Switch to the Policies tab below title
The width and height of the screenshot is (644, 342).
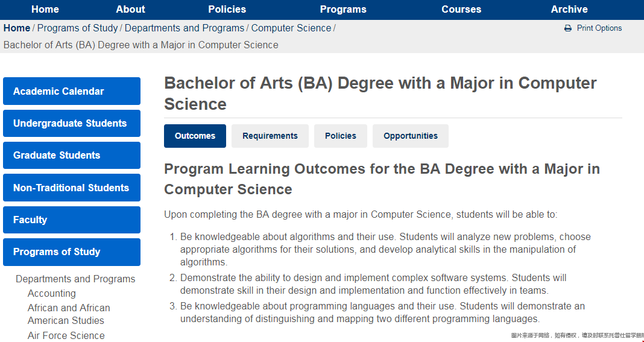point(341,136)
